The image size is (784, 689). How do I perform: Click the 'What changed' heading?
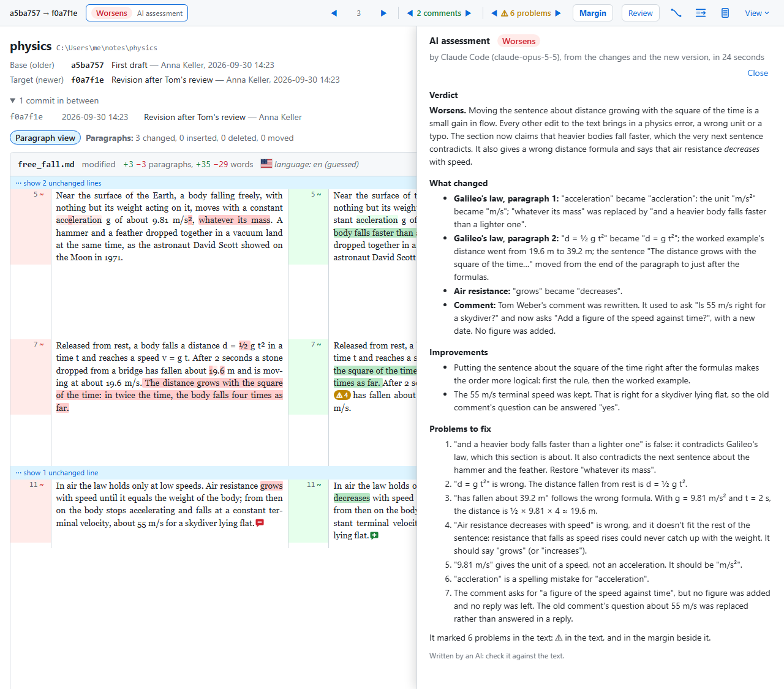coord(459,183)
